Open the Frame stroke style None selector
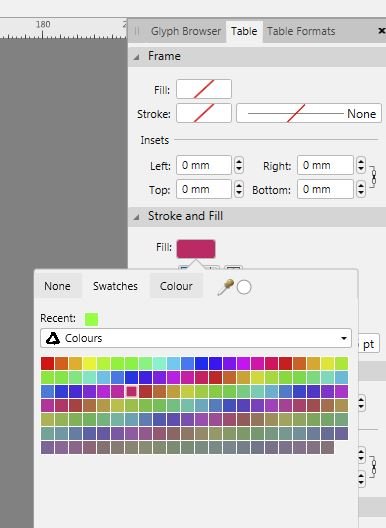386x528 pixels. [x=309, y=113]
